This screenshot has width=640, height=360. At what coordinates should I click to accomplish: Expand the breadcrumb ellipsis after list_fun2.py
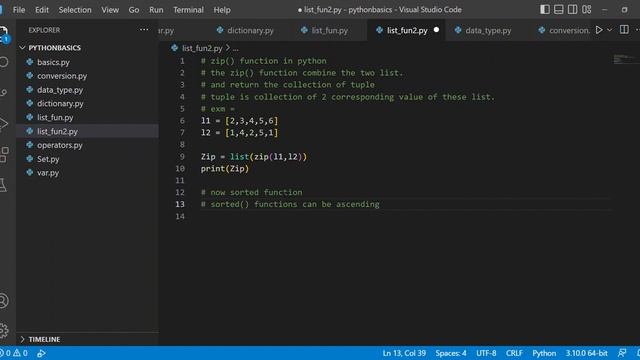coord(236,48)
